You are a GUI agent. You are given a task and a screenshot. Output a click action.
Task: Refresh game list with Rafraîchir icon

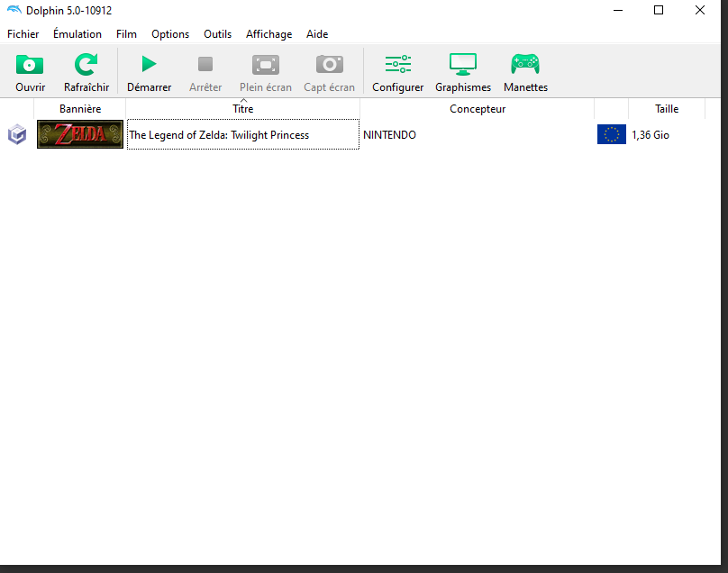86,65
